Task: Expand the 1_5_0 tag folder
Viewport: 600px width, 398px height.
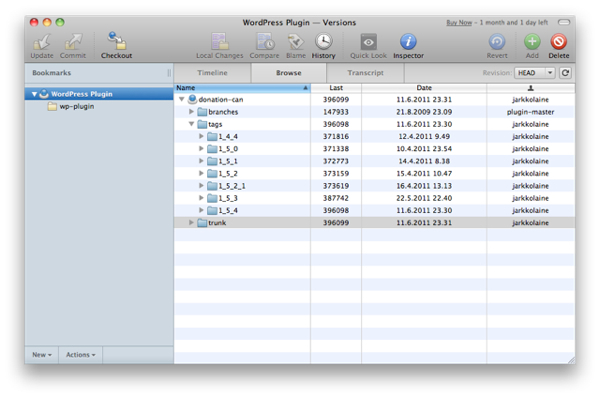Action: 201,148
